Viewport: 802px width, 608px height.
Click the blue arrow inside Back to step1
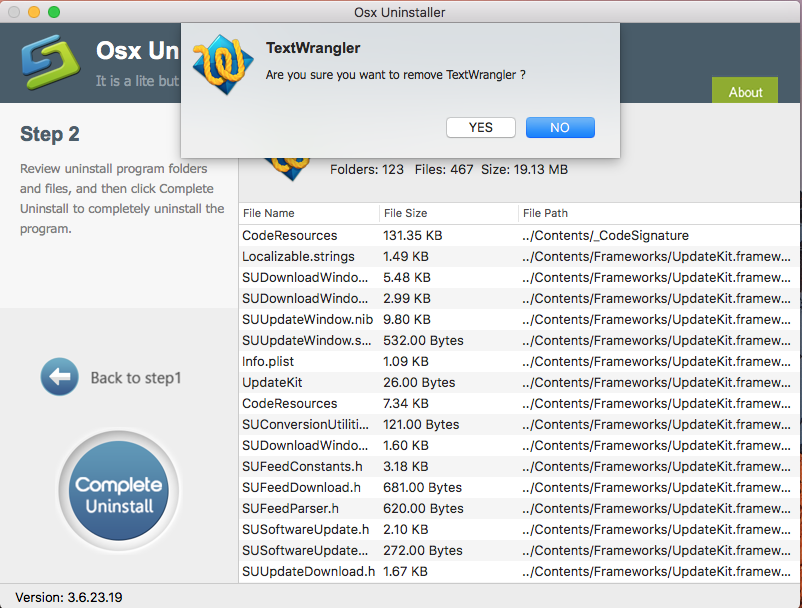pyautogui.click(x=60, y=378)
